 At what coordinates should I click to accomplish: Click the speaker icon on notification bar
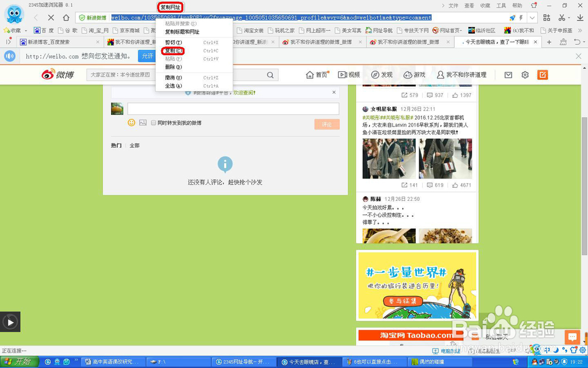click(x=10, y=56)
